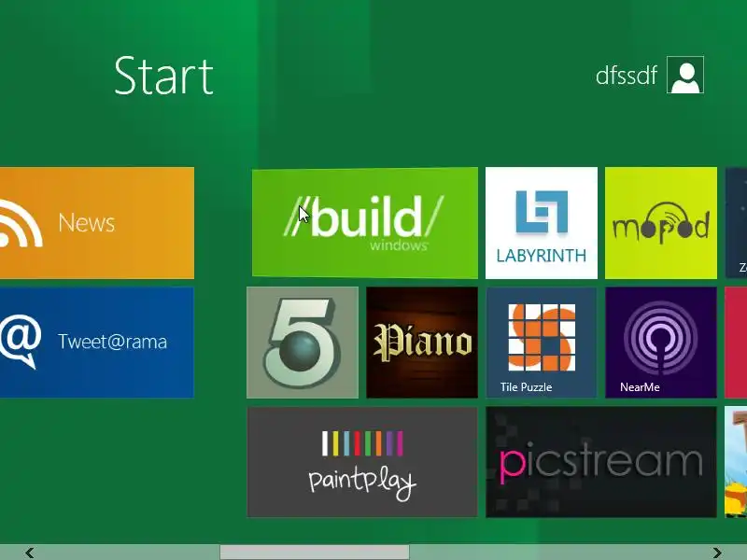Click the right scroll arrow

717,553
